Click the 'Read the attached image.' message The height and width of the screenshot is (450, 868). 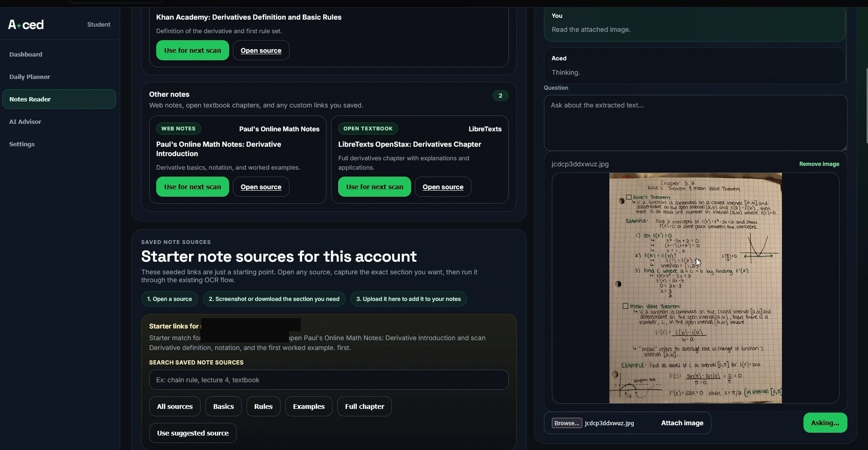[x=591, y=29]
